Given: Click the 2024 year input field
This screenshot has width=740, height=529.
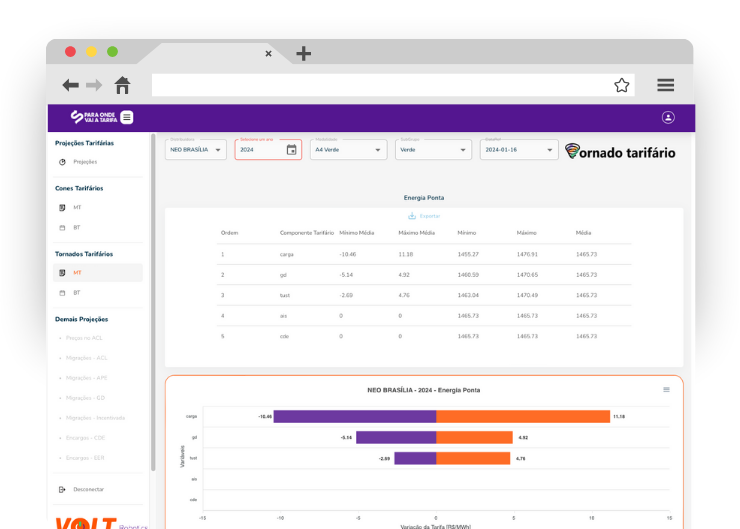Looking at the screenshot, I should [258, 150].
